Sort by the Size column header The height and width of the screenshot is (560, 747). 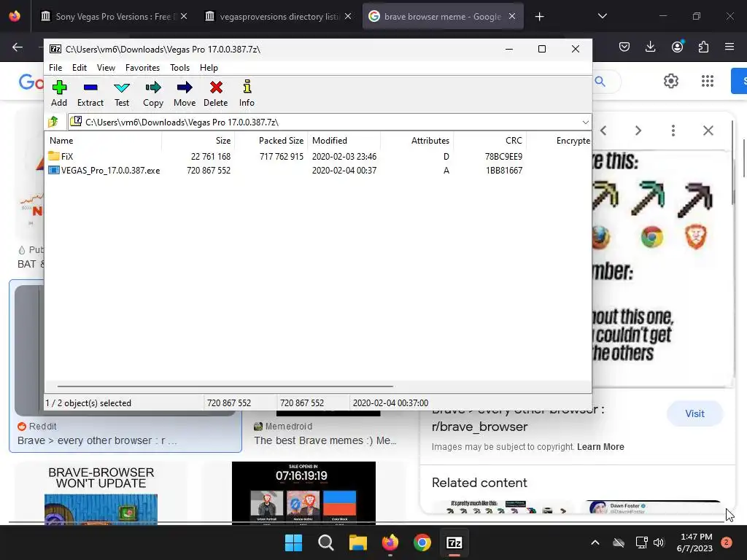click(198, 141)
